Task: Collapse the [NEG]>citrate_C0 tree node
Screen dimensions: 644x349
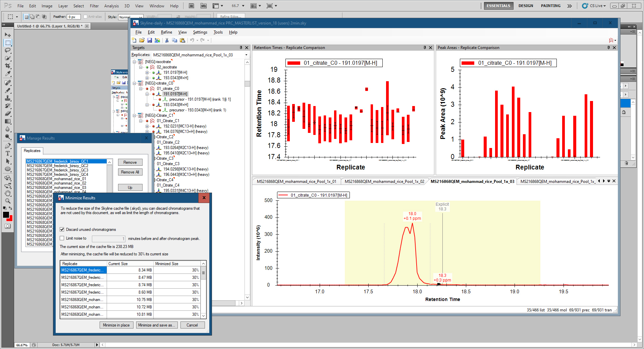Action: pyautogui.click(x=135, y=83)
